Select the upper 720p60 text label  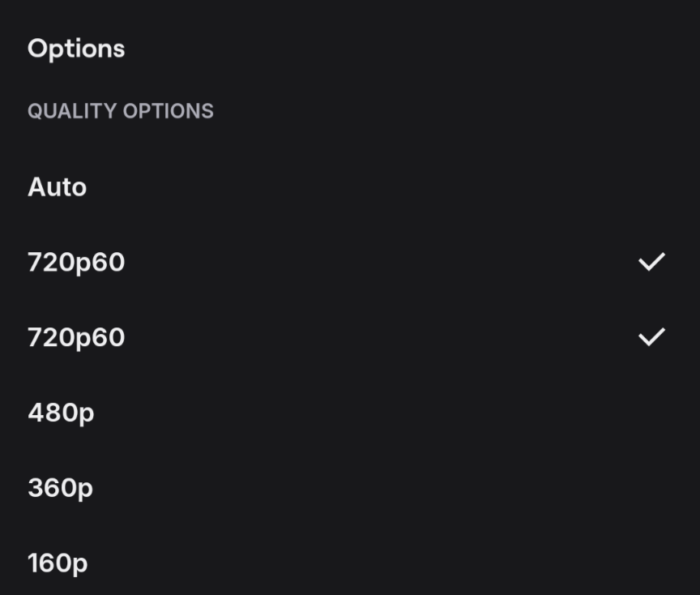pyautogui.click(x=76, y=263)
